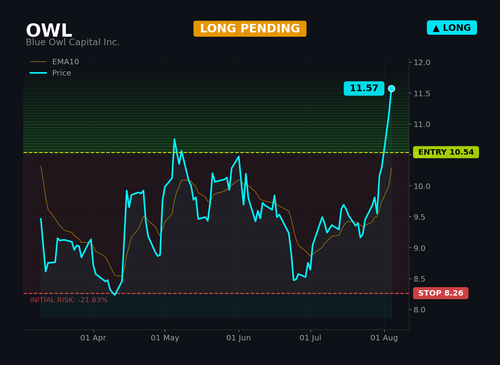This screenshot has width=500, height=365.
Task: Click the 9.0 price axis label
Action: pyautogui.click(x=419, y=248)
